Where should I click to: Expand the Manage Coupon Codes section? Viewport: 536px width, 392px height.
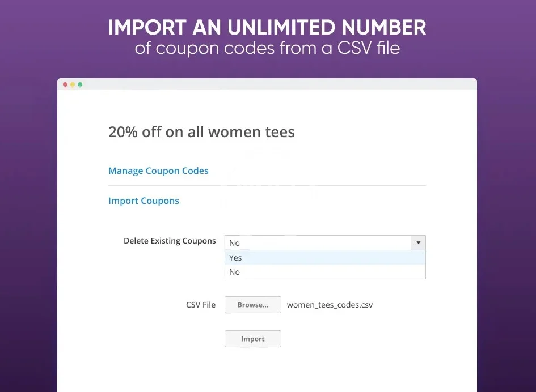pyautogui.click(x=158, y=171)
